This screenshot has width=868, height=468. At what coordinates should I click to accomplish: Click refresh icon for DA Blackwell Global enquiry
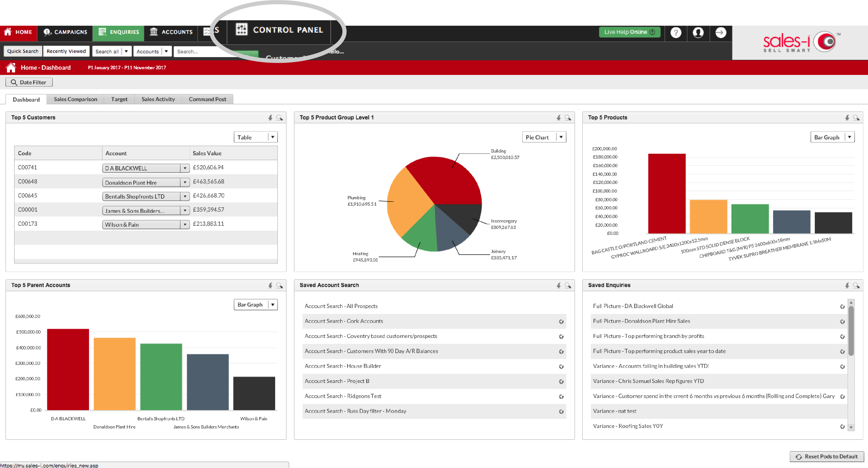pyautogui.click(x=843, y=306)
